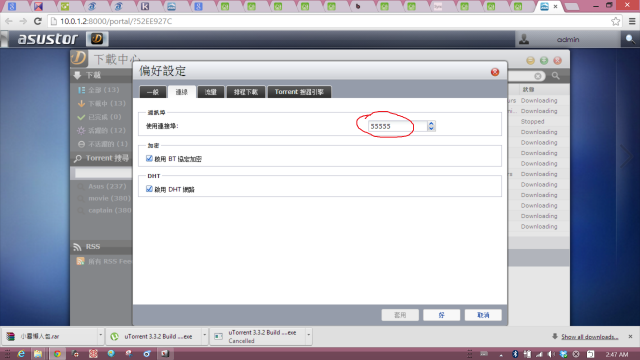This screenshot has height=360, width=640.
Task: Switch to the 流量 tab
Action: [x=211, y=92]
